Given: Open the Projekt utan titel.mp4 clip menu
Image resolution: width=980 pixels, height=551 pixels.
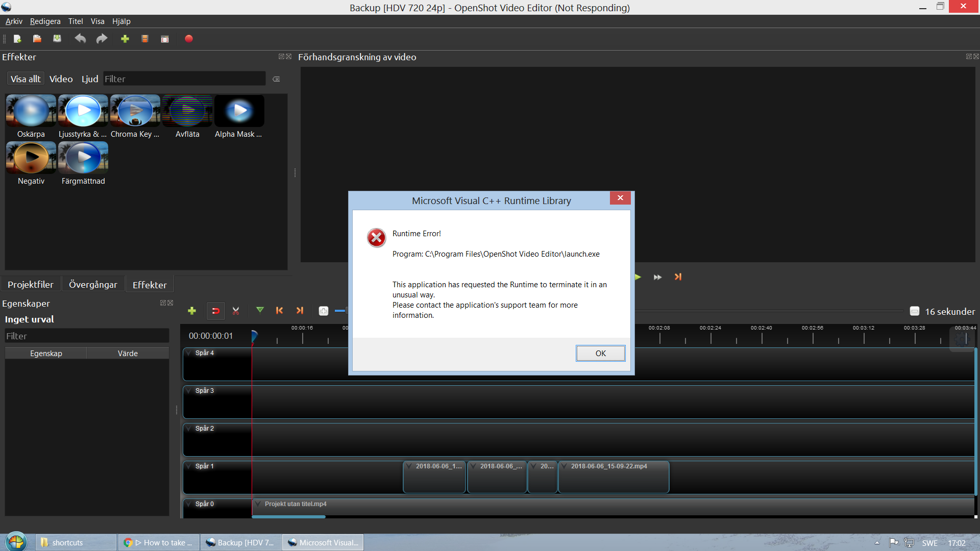Looking at the screenshot, I should click(257, 504).
